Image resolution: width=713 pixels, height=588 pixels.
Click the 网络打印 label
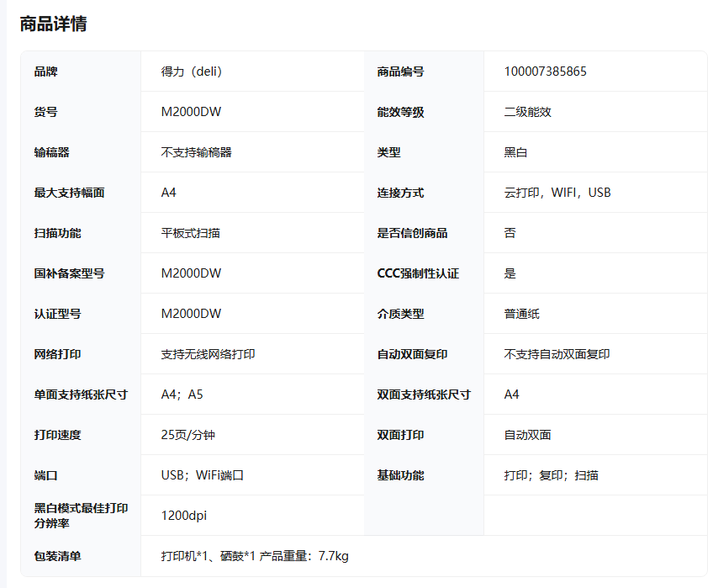coord(58,354)
